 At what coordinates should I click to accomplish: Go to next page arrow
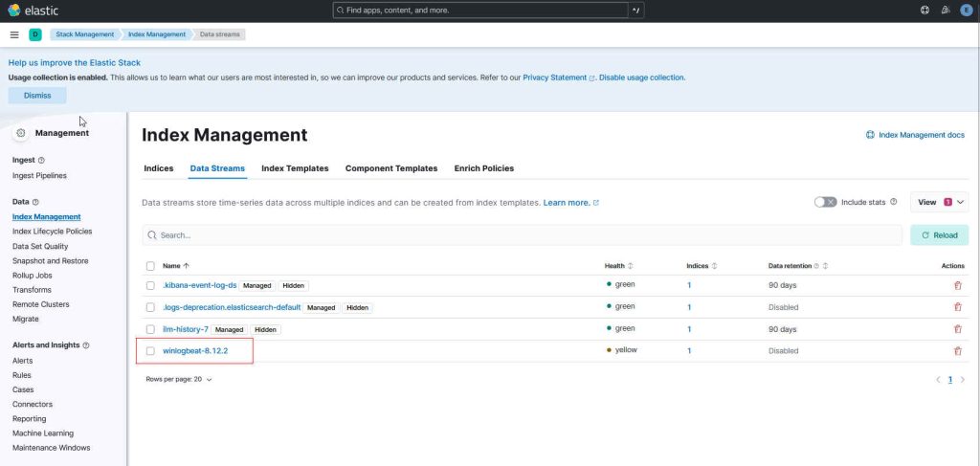(x=963, y=379)
